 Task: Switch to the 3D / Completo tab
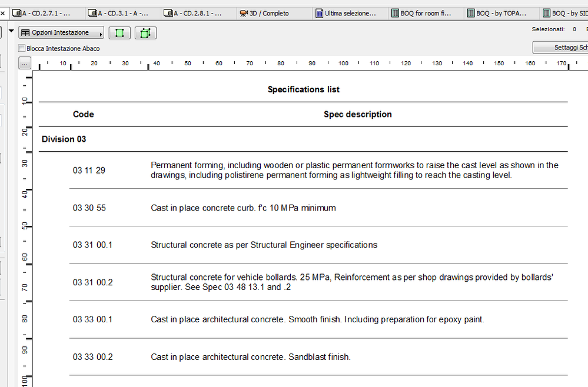click(274, 14)
